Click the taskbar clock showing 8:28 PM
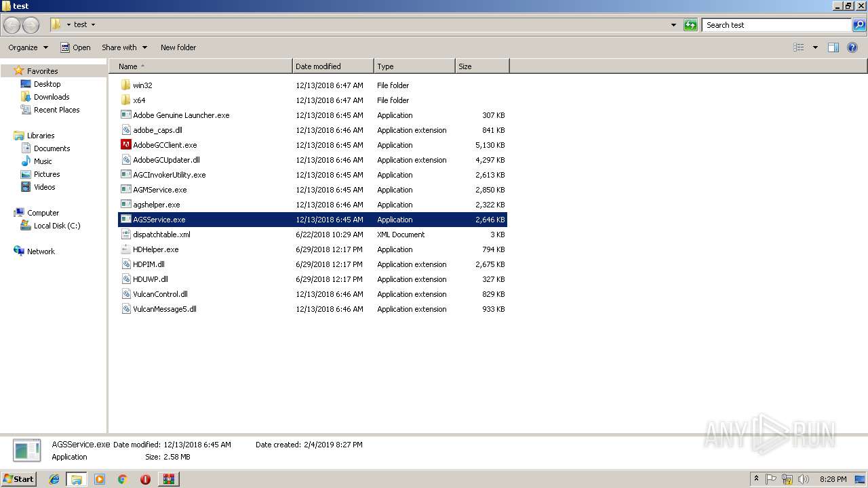The image size is (868, 488). tap(833, 479)
